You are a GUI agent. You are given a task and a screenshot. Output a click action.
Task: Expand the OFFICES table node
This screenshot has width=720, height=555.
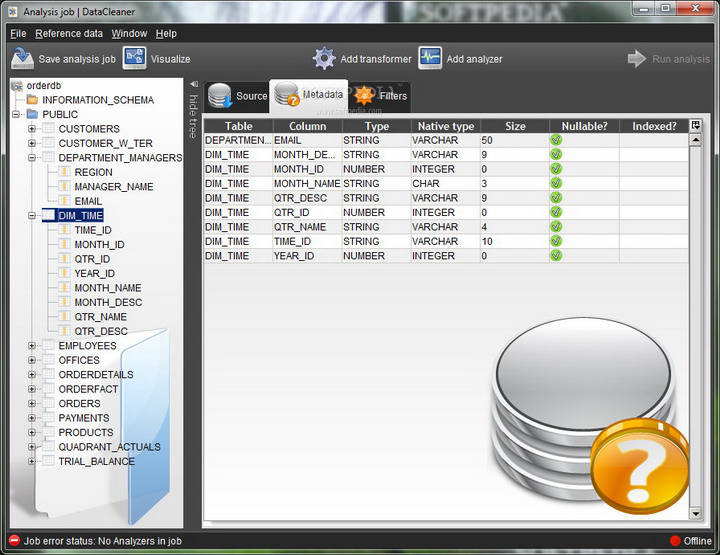32,360
